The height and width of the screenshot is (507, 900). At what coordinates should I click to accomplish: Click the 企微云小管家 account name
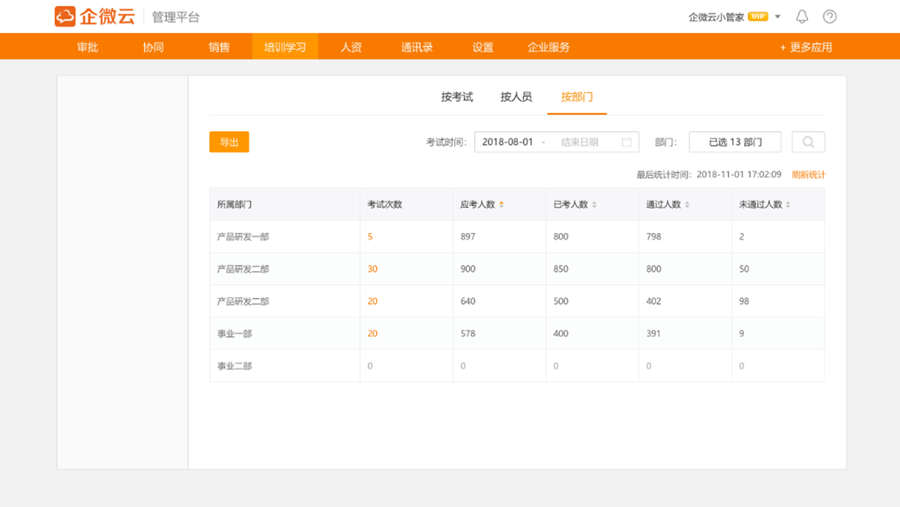pyautogui.click(x=716, y=17)
